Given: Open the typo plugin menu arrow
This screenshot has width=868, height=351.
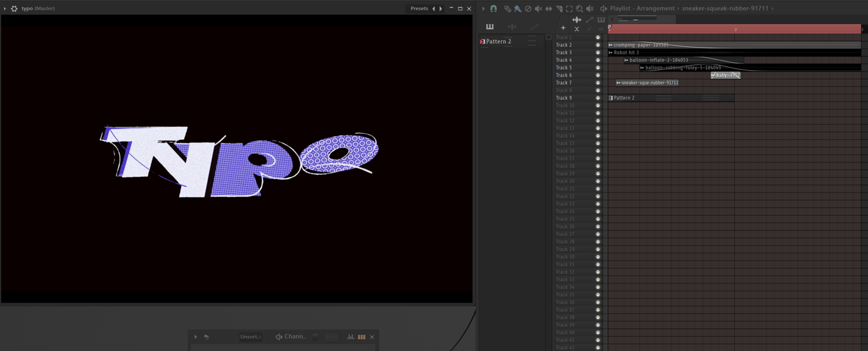Looking at the screenshot, I should click(x=5, y=9).
